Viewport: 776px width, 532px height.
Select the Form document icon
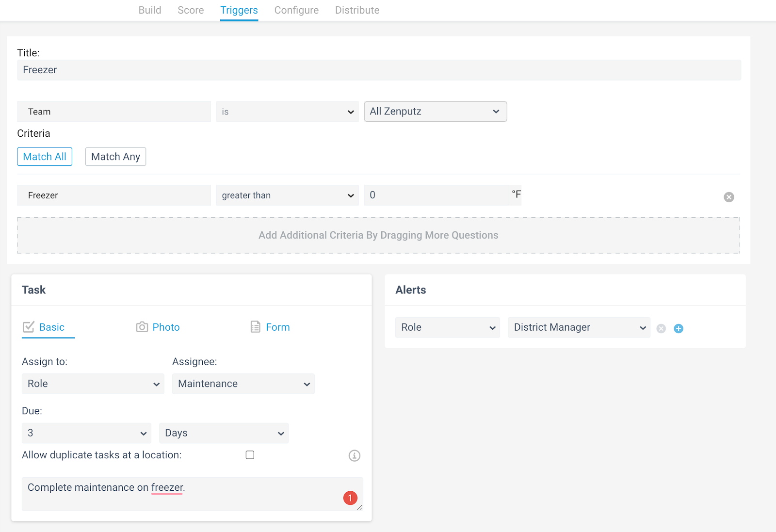pos(255,327)
